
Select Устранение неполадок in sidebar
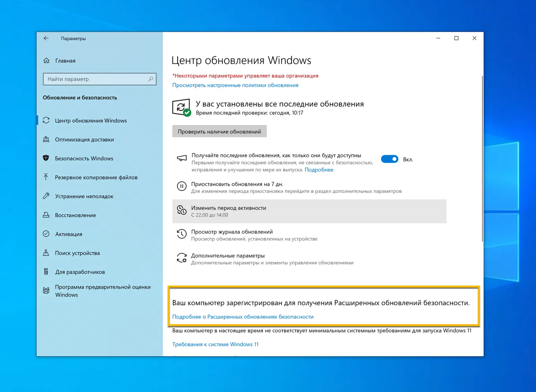[84, 196]
